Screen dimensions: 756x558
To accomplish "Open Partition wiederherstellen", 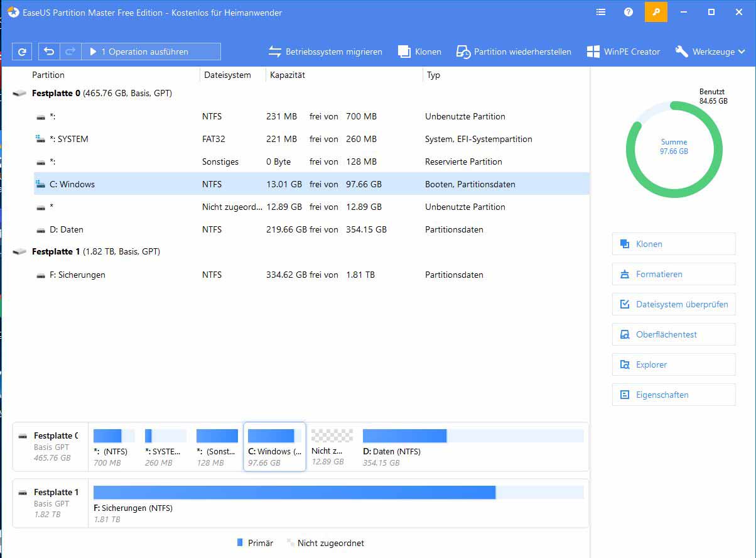I will pyautogui.click(x=514, y=52).
